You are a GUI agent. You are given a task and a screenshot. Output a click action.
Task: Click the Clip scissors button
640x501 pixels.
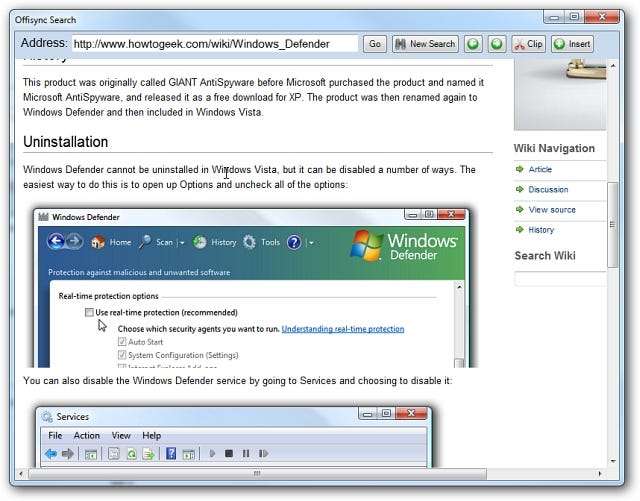(528, 44)
